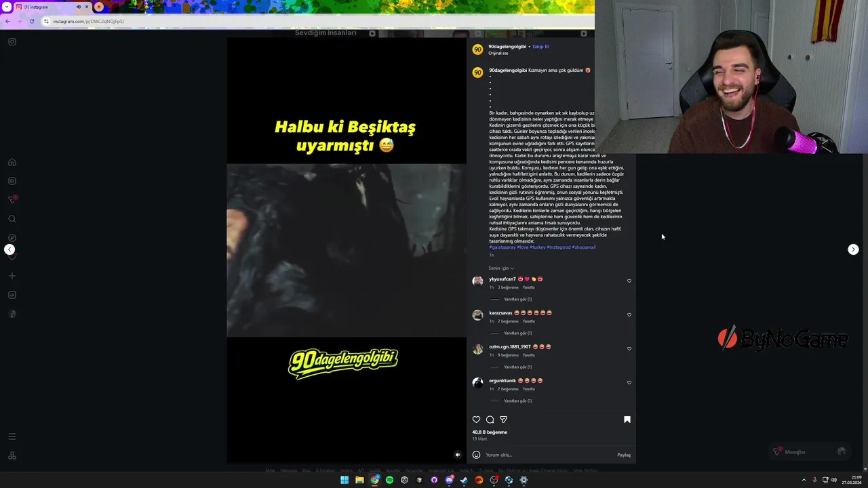
Task: Like the post with the heart icon
Action: [x=476, y=420]
